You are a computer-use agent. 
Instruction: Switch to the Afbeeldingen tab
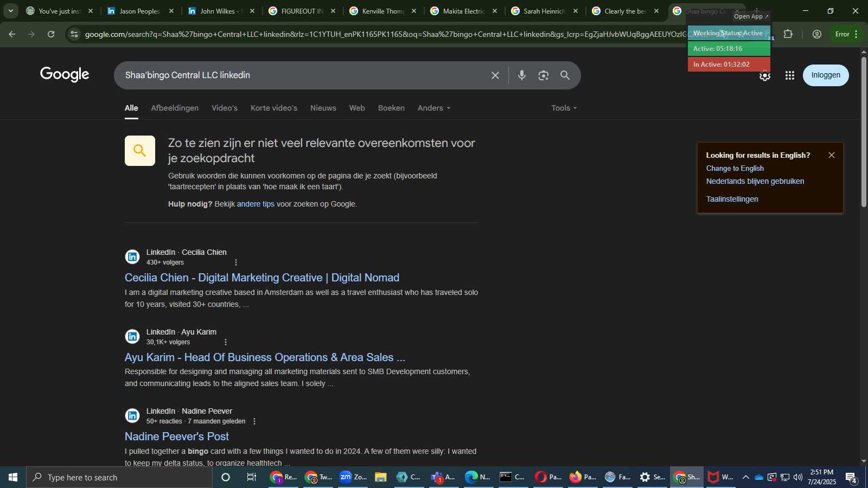point(175,108)
